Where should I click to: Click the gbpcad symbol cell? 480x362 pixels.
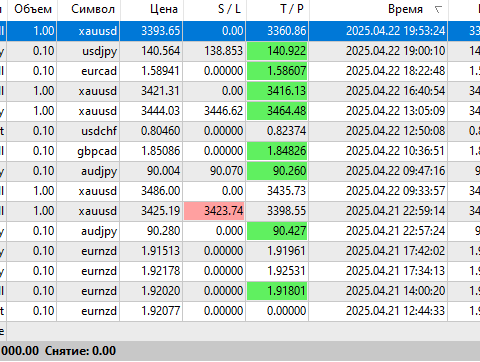pos(97,151)
